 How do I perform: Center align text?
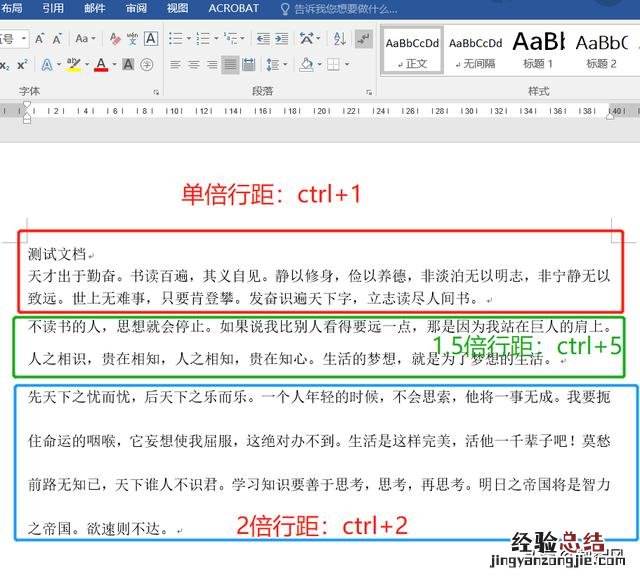pyautogui.click(x=194, y=64)
